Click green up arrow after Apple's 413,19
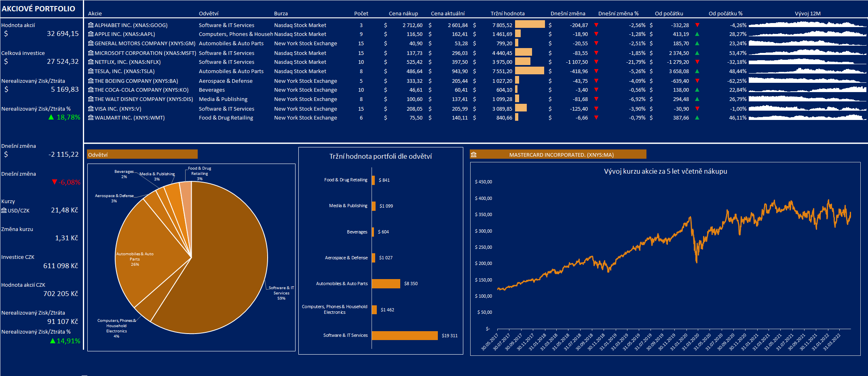This screenshot has width=868, height=376. (x=697, y=34)
